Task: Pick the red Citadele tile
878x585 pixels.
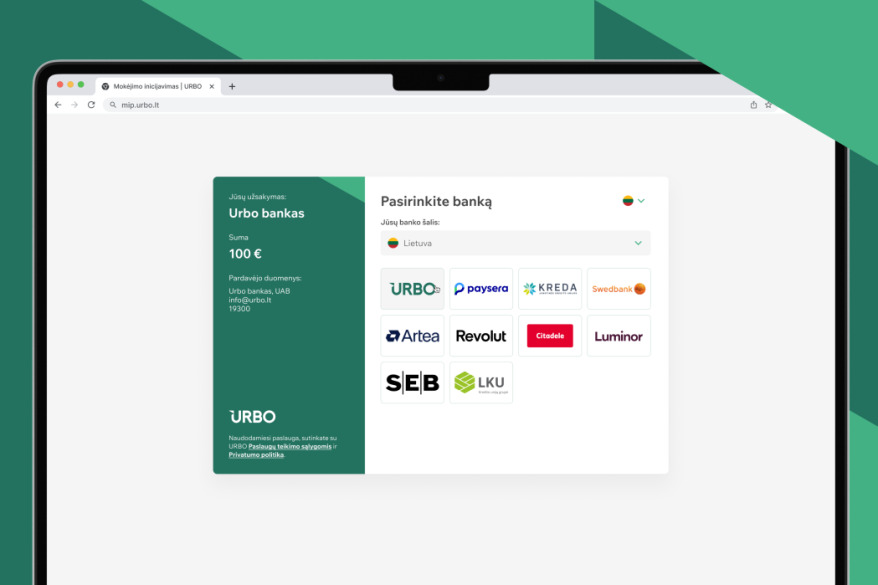Action: (x=550, y=336)
